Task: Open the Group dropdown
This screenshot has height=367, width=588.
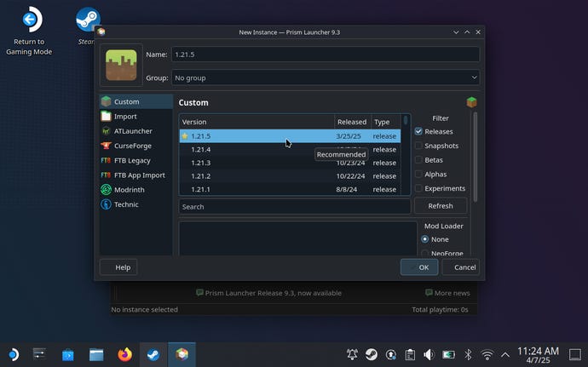Action: [326, 77]
